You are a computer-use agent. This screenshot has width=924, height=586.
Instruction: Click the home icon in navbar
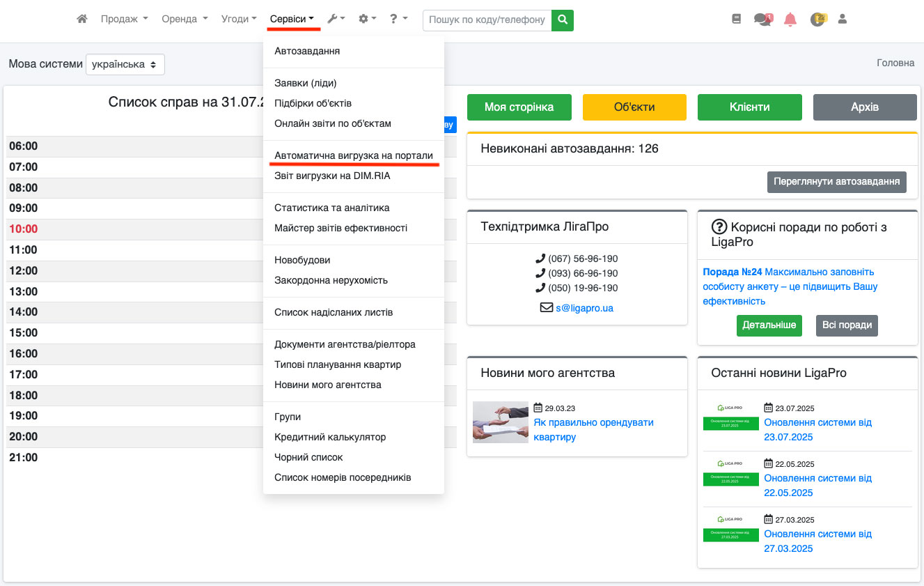coord(82,20)
